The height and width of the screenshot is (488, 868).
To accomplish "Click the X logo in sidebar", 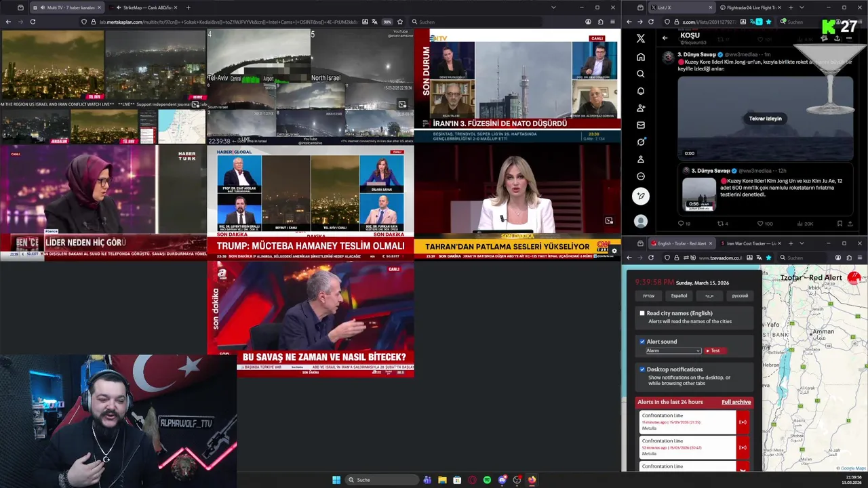I will (640, 39).
